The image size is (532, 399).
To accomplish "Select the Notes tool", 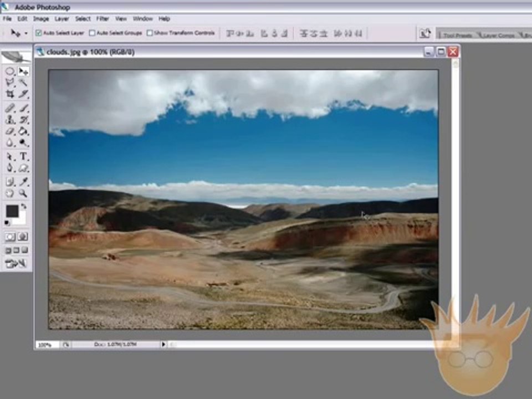I will (10, 182).
